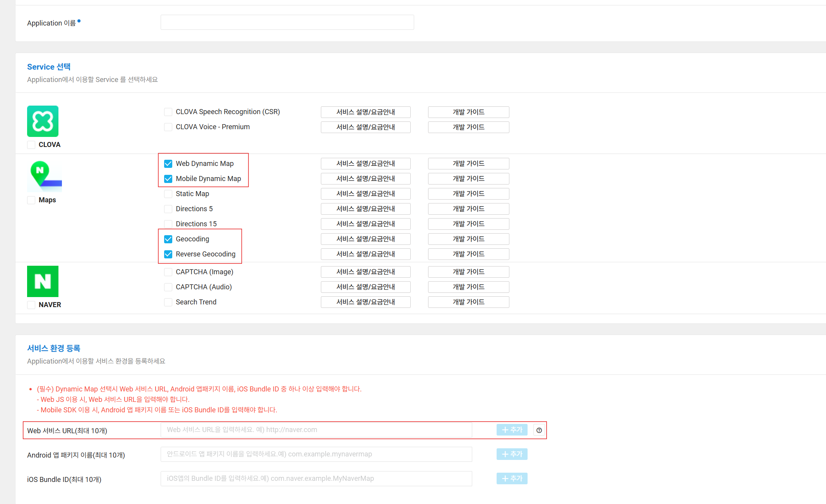Screen dimensions: 826x504
Task: Open 개발 가이드 for Web Dynamic Map
Action: pyautogui.click(x=468, y=164)
